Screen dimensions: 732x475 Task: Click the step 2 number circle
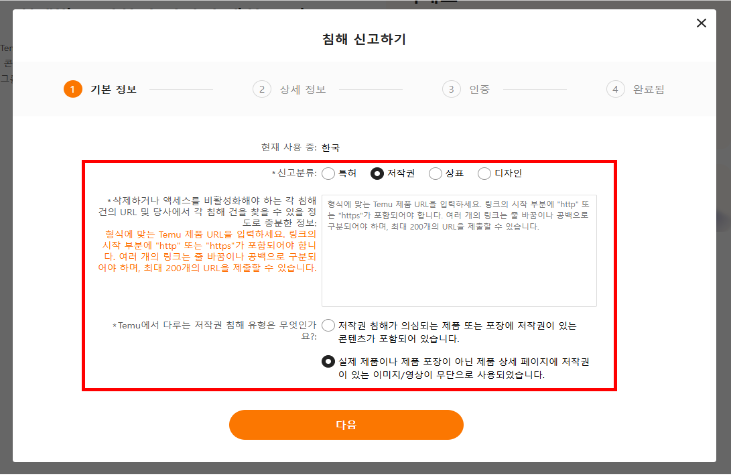click(262, 89)
